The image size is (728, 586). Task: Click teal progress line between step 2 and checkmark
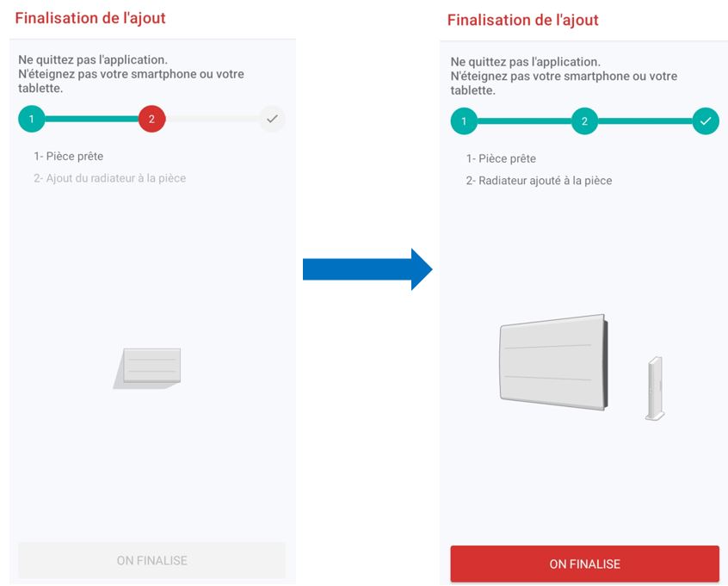(x=645, y=121)
